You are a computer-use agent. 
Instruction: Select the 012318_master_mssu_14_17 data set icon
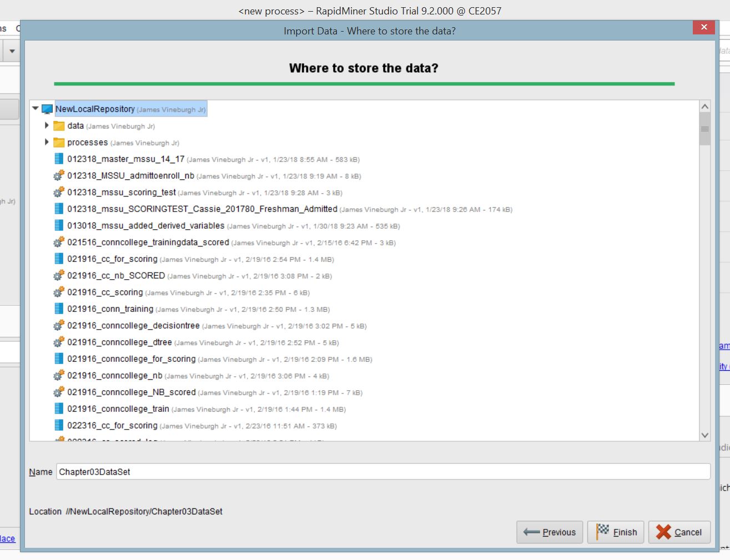tap(59, 159)
